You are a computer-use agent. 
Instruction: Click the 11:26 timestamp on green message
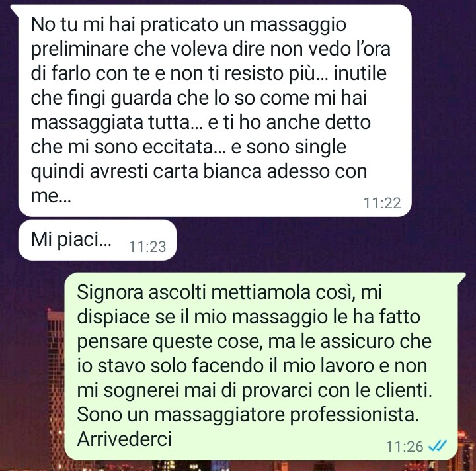[x=405, y=447]
